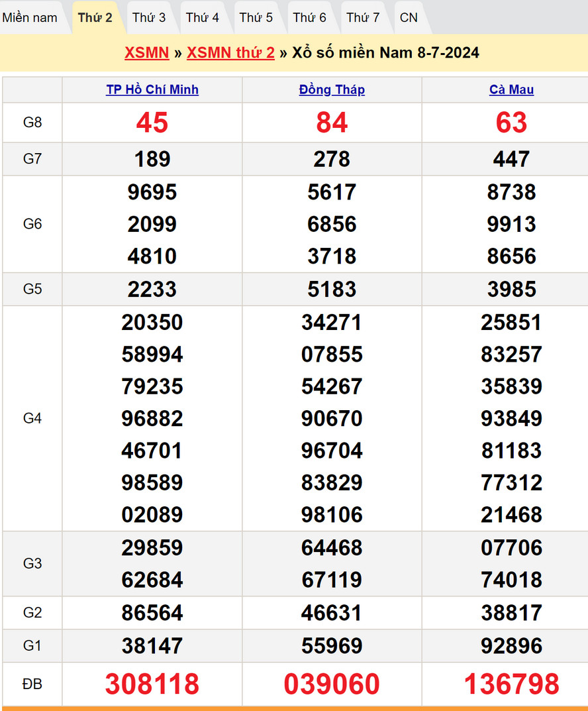Screen dimensions: 588x711
Task: Switch to the Thứ 3 tab
Action: pyautogui.click(x=149, y=18)
